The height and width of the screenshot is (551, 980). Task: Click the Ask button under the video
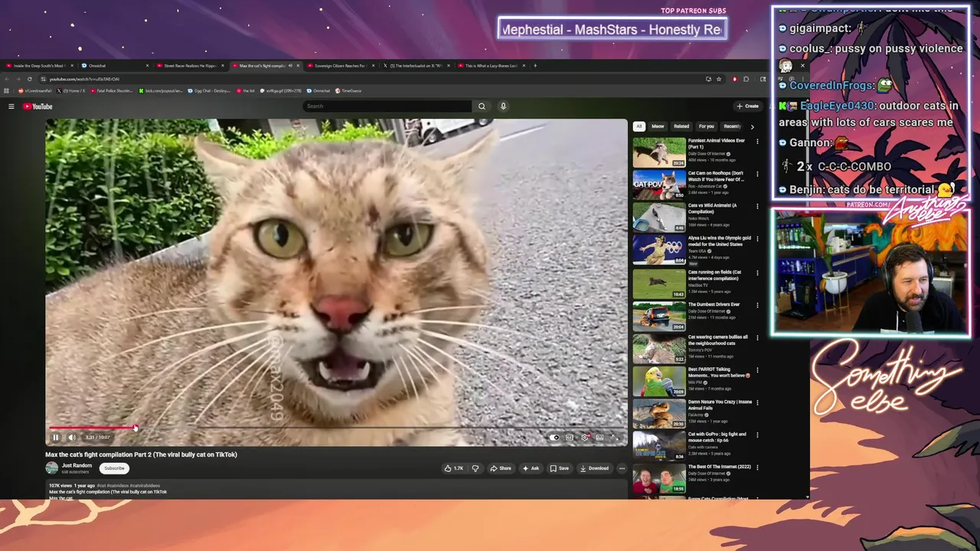click(531, 468)
